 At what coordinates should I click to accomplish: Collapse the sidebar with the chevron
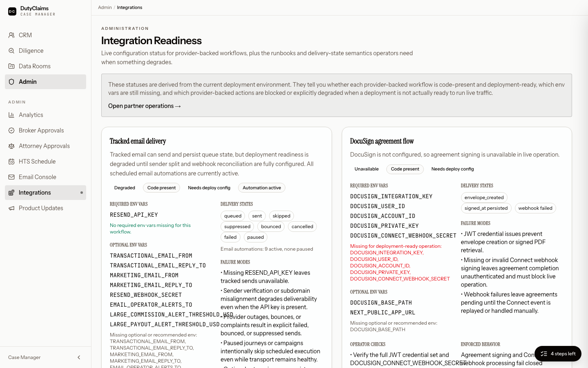(79, 357)
